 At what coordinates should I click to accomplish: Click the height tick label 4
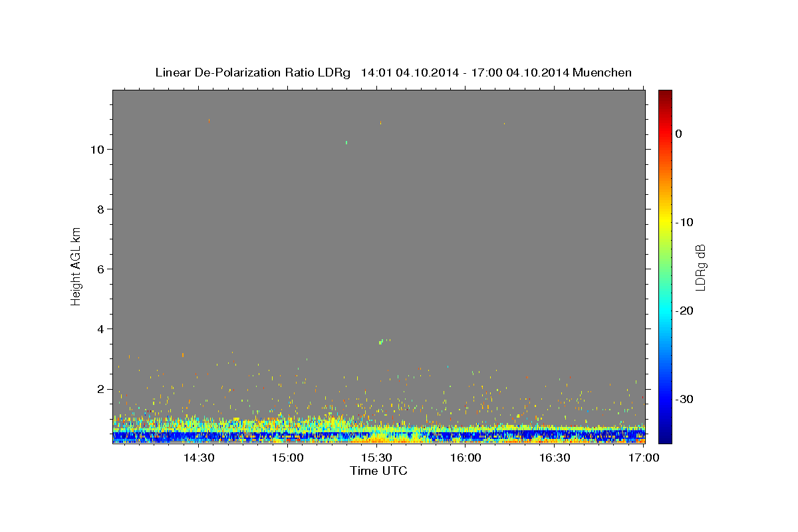click(x=100, y=329)
